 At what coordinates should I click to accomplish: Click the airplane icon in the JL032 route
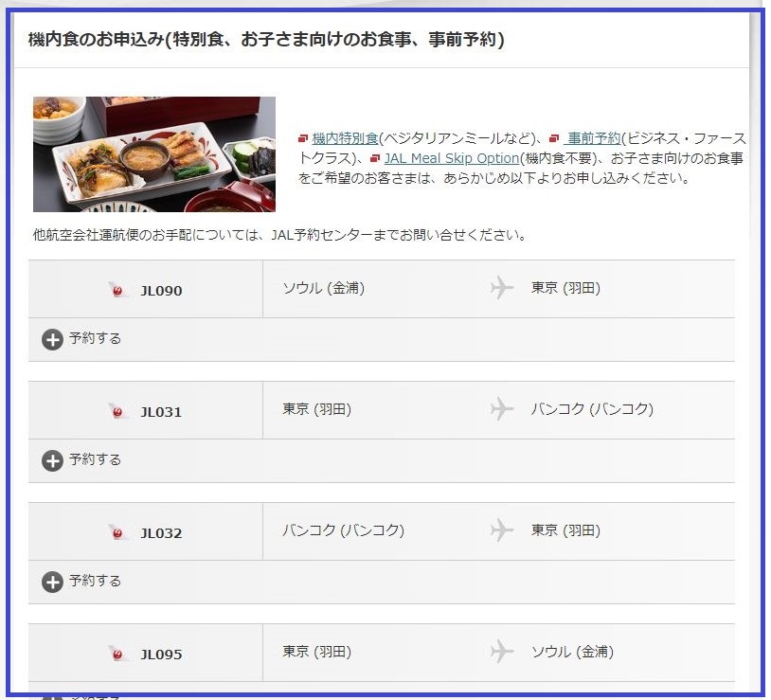pos(502,530)
